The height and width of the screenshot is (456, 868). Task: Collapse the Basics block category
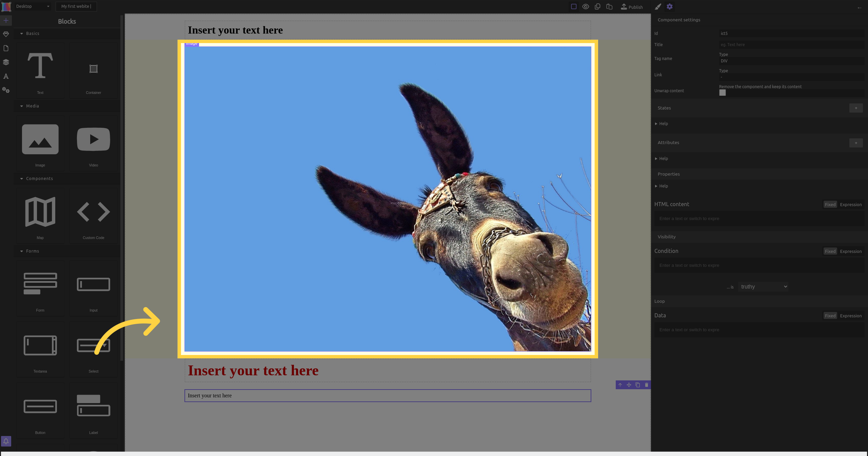67,34
